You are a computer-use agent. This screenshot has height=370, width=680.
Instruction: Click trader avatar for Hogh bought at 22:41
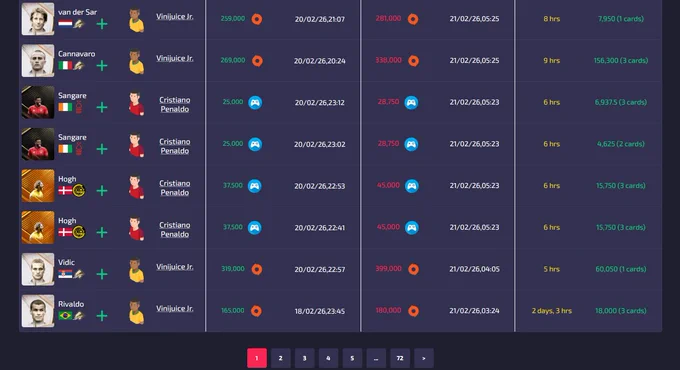click(136, 228)
